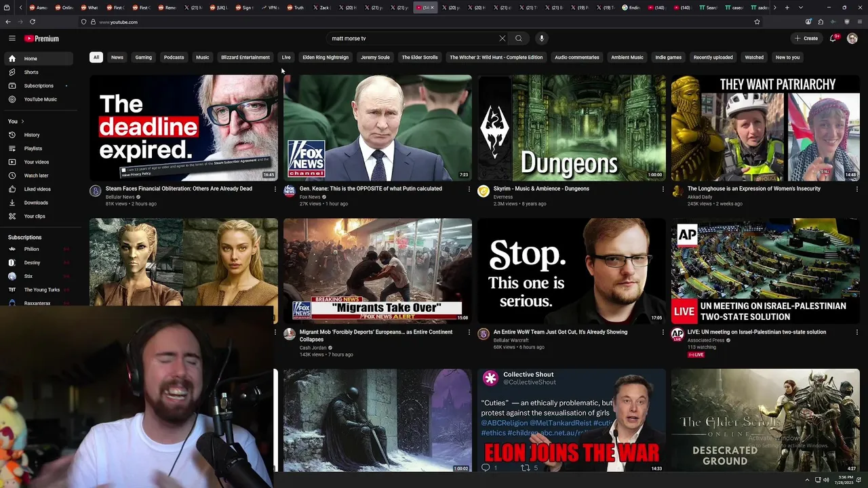Image resolution: width=868 pixels, height=488 pixels.
Task: Expand the You section chevron
Action: pos(22,121)
